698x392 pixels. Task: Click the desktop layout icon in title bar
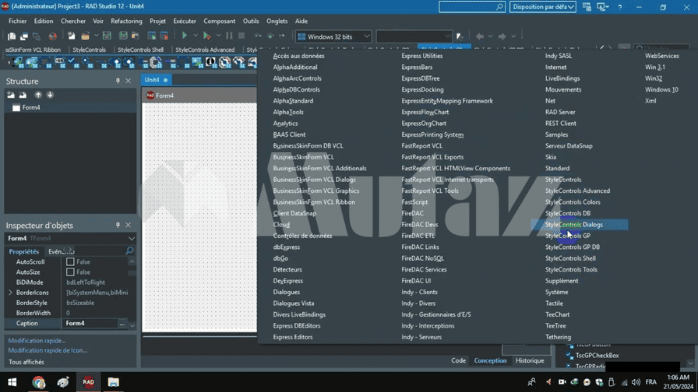click(587, 7)
